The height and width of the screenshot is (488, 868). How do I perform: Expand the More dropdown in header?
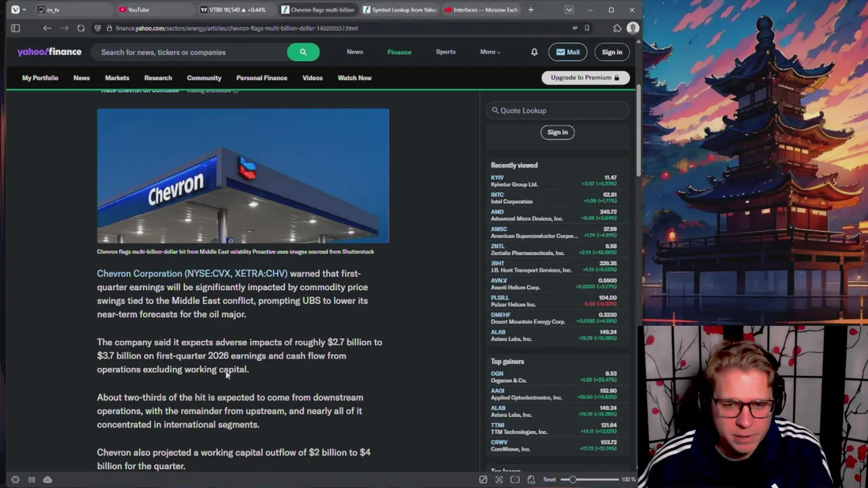[x=490, y=52]
